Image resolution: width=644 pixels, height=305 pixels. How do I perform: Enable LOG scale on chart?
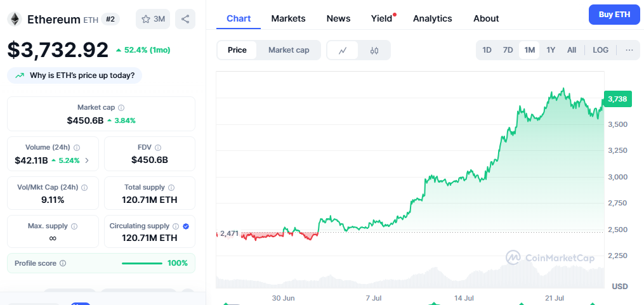tap(600, 50)
